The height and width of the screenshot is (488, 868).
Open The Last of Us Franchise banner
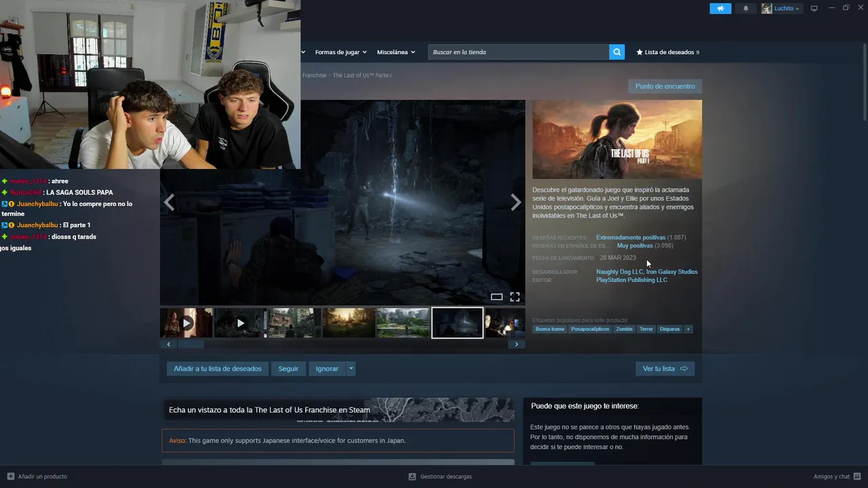338,409
